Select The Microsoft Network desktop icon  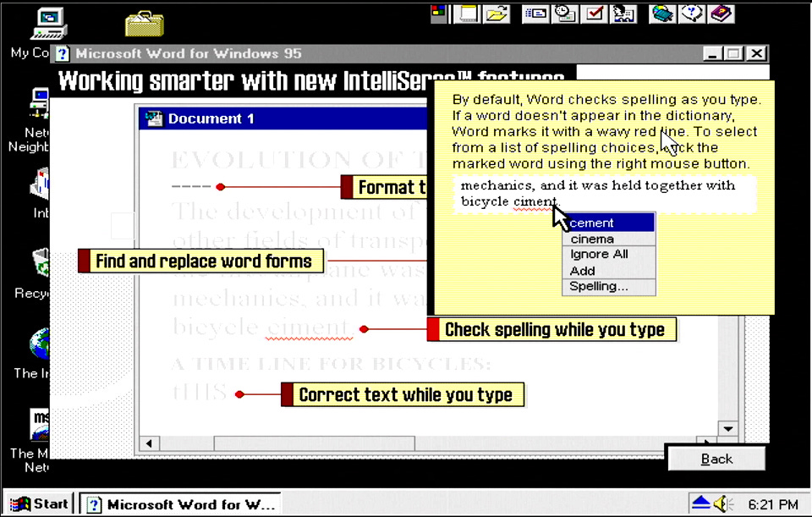tap(40, 424)
